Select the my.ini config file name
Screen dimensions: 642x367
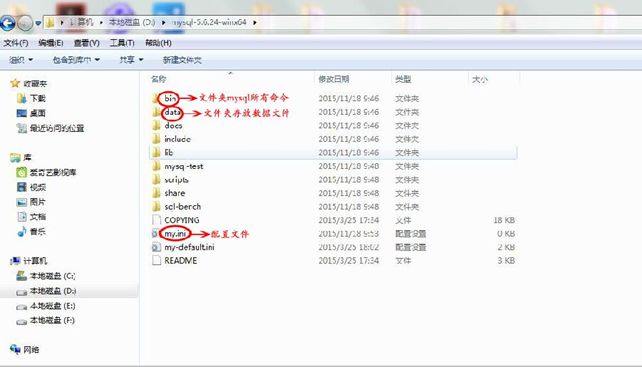point(175,234)
